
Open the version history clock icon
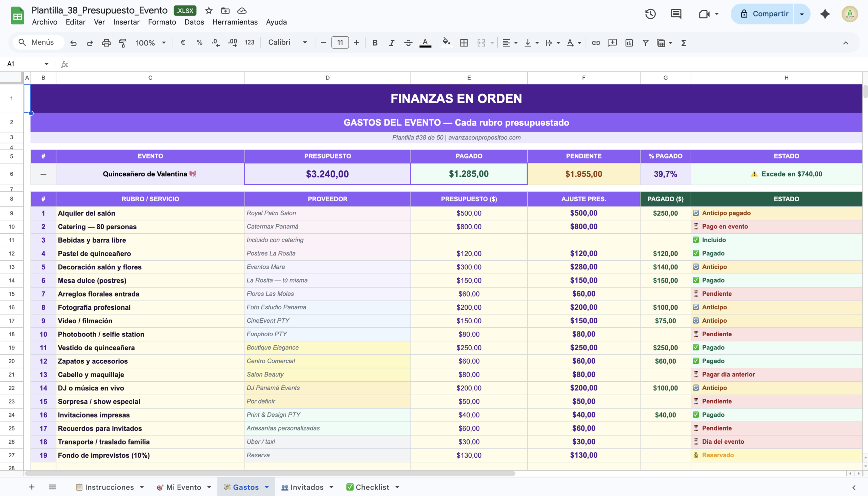(650, 14)
